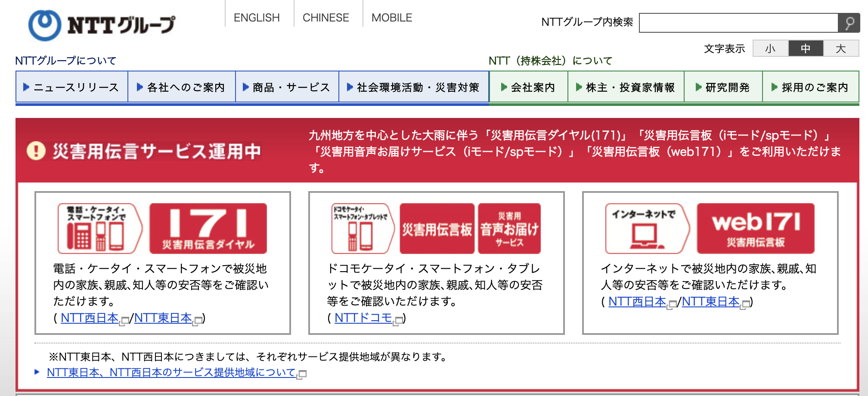
Task: Click the NTT（持株会社）について label
Action: [550, 61]
